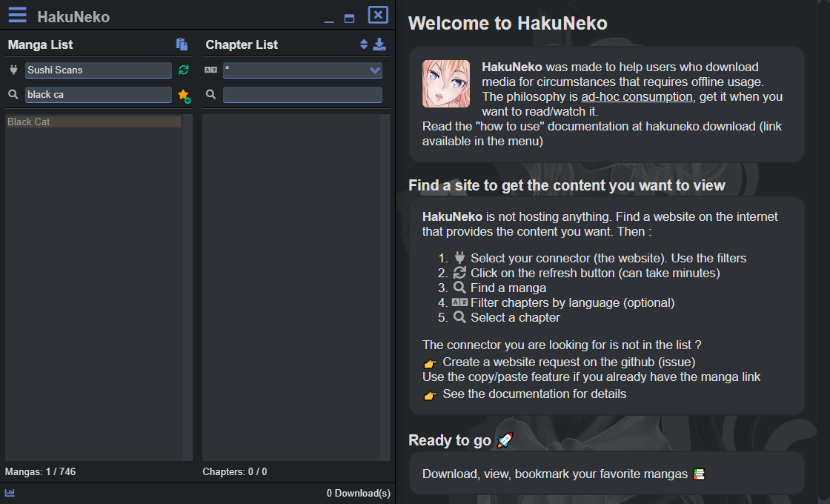Click the manga filter text field
This screenshot has height=504, width=830.
(x=96, y=93)
